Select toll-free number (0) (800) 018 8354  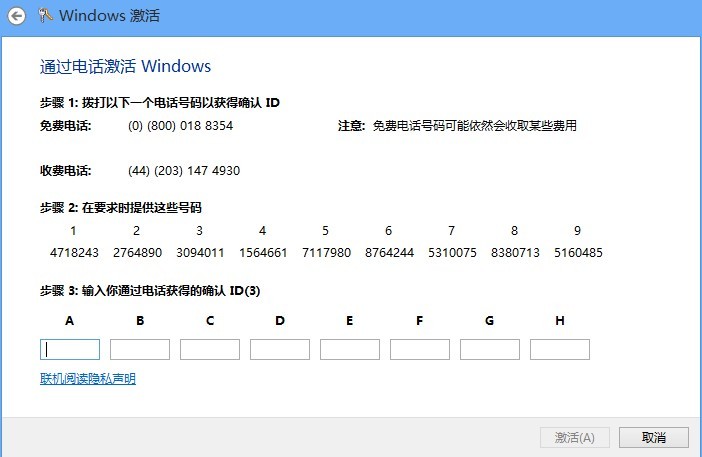point(180,126)
